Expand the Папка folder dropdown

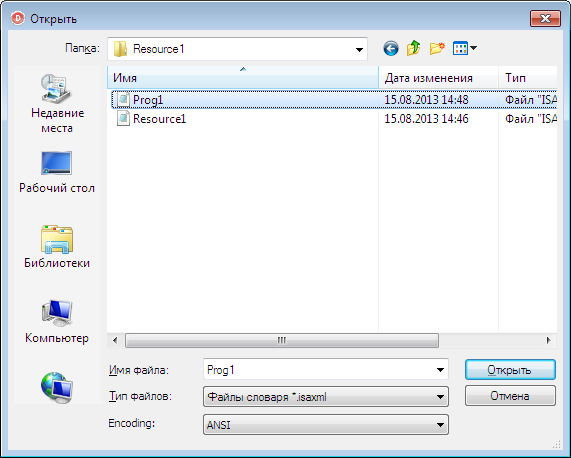(x=359, y=49)
